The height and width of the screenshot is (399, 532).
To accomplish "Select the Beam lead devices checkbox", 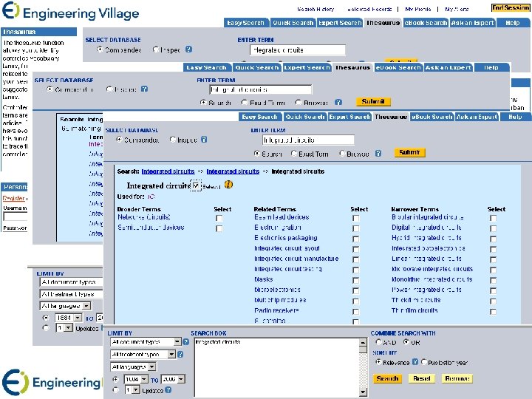I will coord(355,218).
